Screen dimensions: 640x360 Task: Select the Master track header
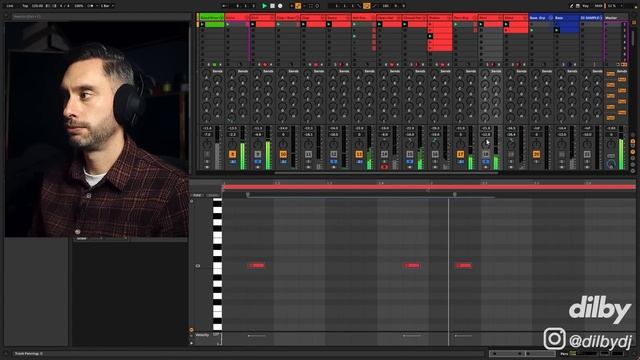[x=616, y=18]
